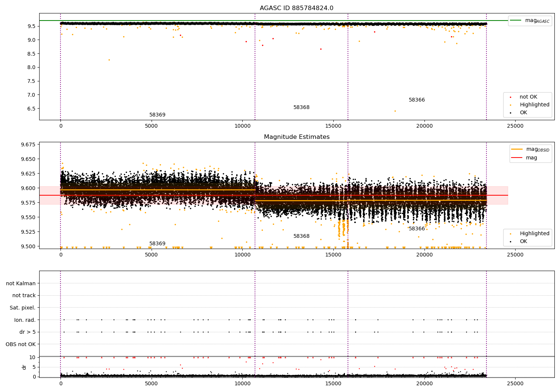560x392 pixels.
Task: Click the 'Sat. pixel.' axis label
Action: point(22,308)
